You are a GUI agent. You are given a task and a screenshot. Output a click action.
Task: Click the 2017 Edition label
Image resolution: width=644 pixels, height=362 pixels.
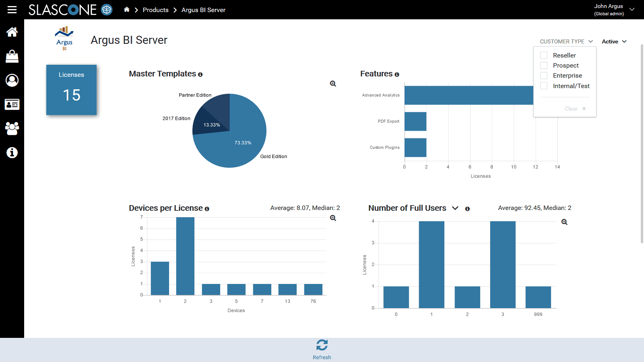click(x=176, y=118)
